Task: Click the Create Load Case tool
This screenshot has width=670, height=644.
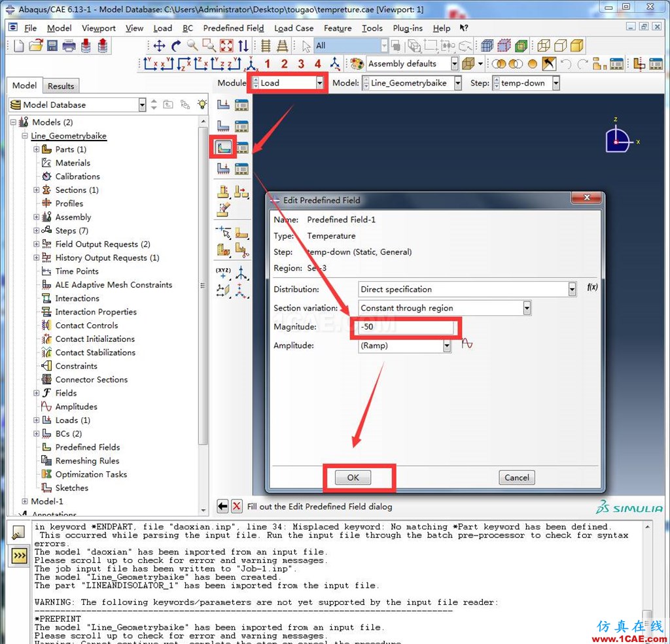Action: tap(223, 169)
